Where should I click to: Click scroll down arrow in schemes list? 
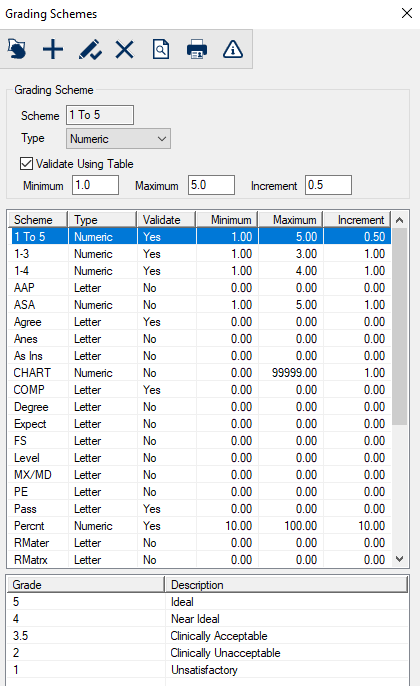(399, 559)
